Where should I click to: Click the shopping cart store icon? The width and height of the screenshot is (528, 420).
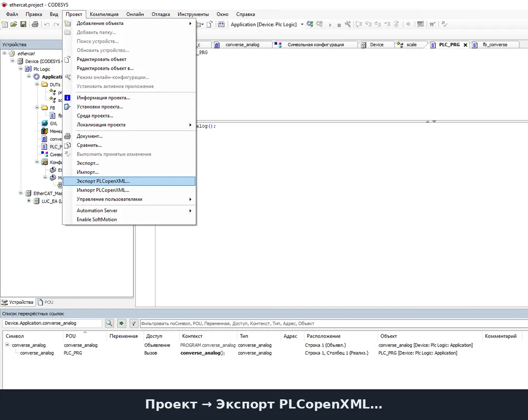pyautogui.click(x=432, y=24)
